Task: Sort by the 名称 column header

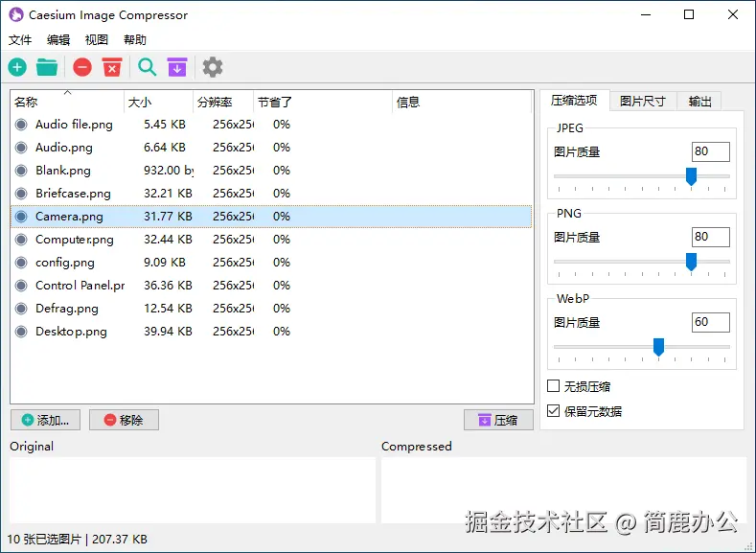Action: (67, 102)
